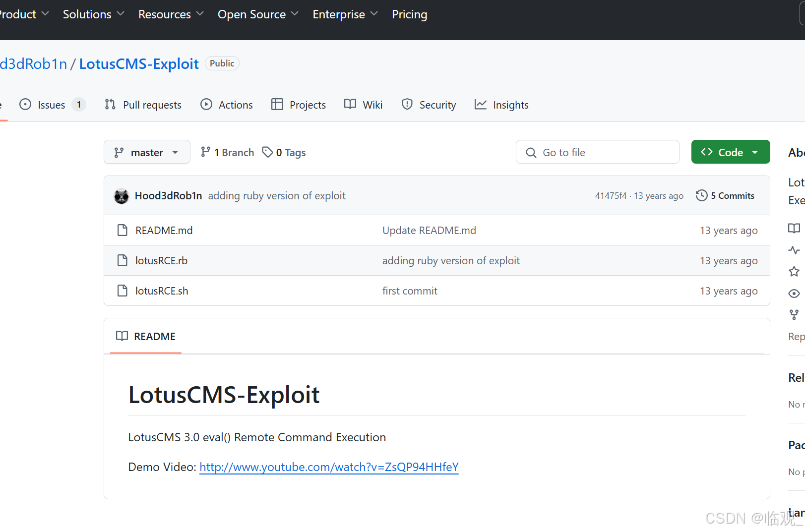Open the Actions tab
Image resolution: width=805 pixels, height=532 pixels.
[x=227, y=105]
